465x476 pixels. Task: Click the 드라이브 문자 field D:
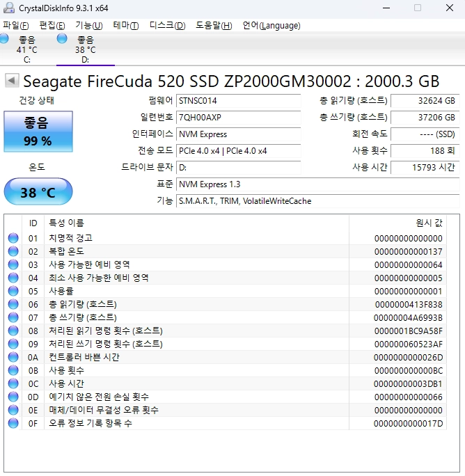239,168
